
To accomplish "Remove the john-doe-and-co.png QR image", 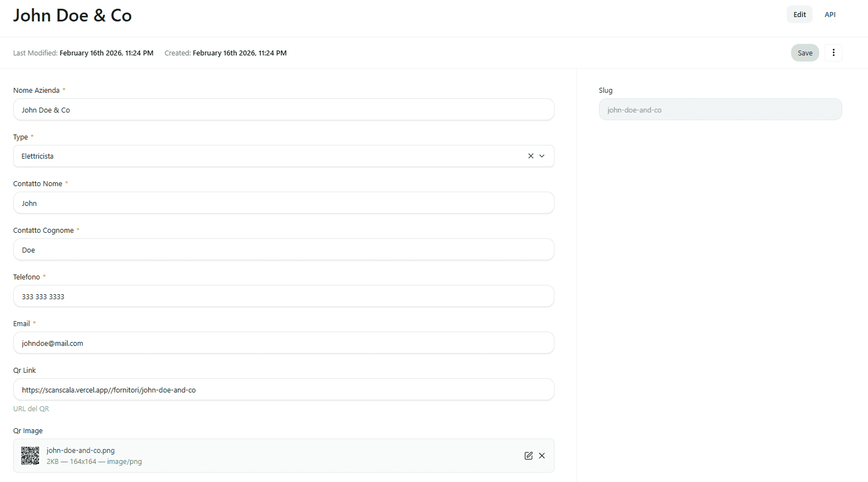I will [x=542, y=456].
